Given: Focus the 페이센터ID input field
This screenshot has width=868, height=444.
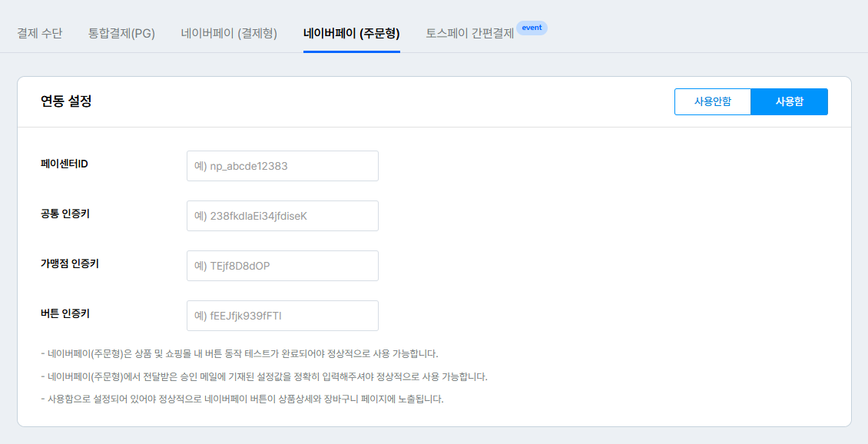Looking at the screenshot, I should 283,166.
